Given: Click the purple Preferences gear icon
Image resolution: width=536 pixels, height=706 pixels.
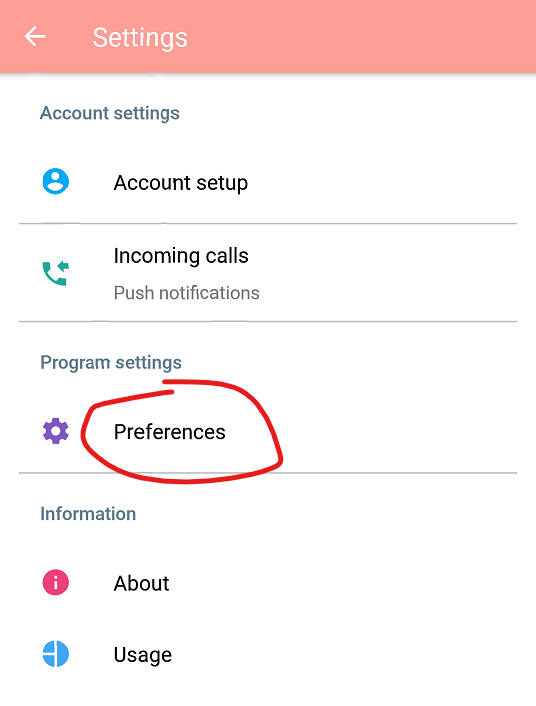Looking at the screenshot, I should click(55, 431).
